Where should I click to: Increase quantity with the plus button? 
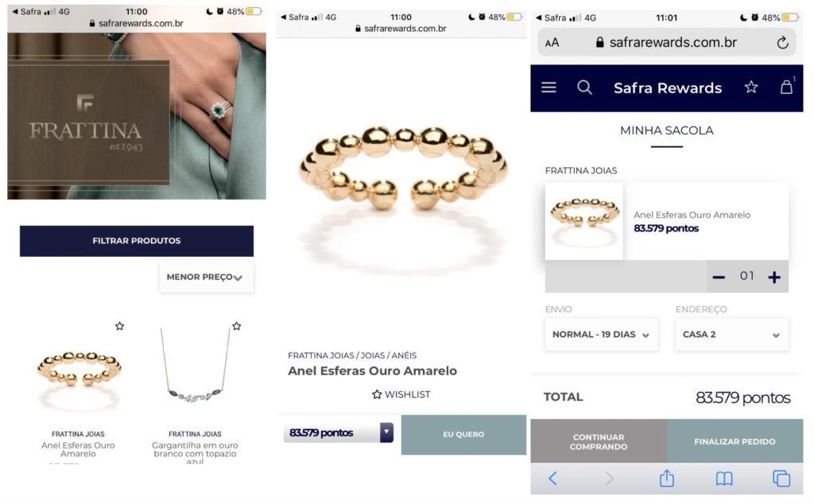(x=774, y=277)
